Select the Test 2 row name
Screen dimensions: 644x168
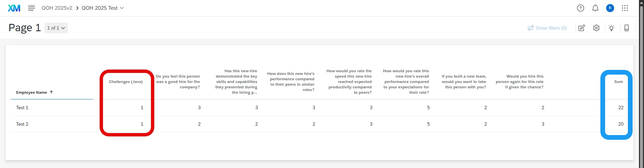coord(22,124)
